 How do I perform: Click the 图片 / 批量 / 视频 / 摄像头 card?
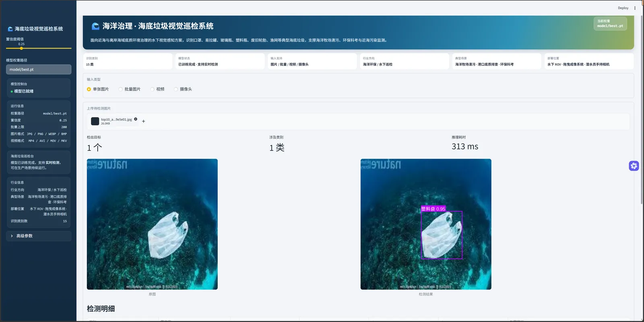pos(312,61)
